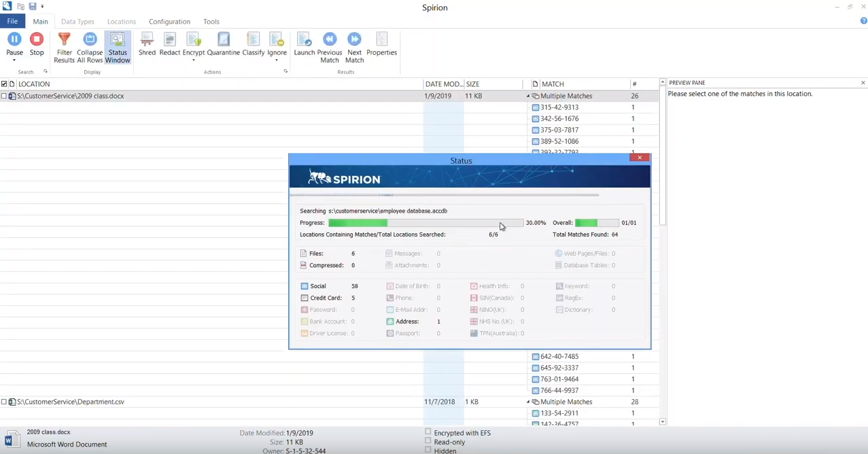Enable the Hidden attribute checkbox

point(428,451)
